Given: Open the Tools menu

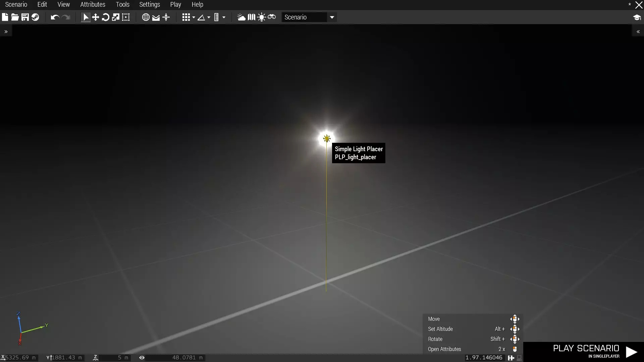Looking at the screenshot, I should point(122,5).
